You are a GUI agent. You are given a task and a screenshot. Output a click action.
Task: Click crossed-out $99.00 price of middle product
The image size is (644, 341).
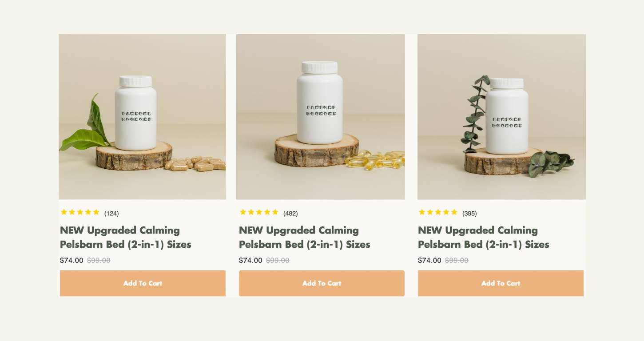(x=278, y=260)
